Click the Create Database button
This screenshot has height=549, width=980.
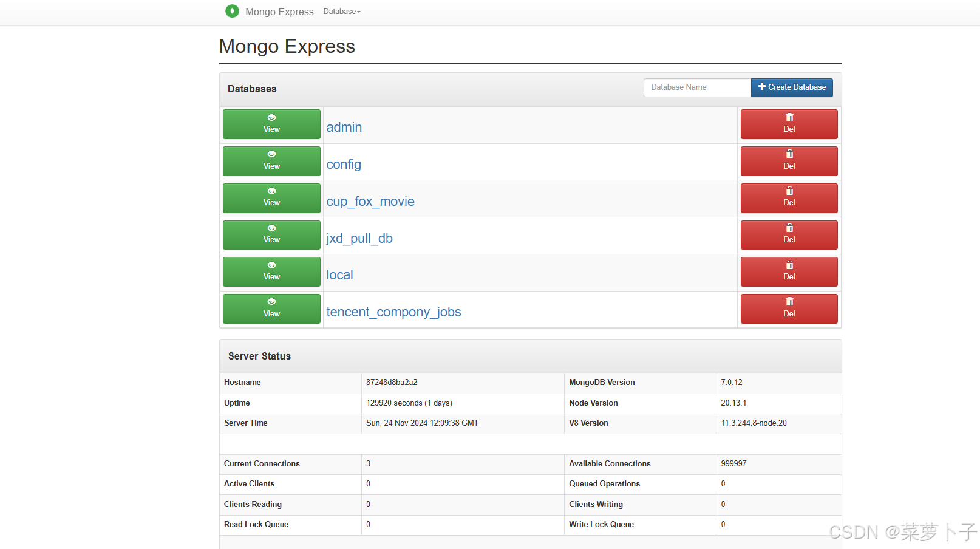(792, 87)
